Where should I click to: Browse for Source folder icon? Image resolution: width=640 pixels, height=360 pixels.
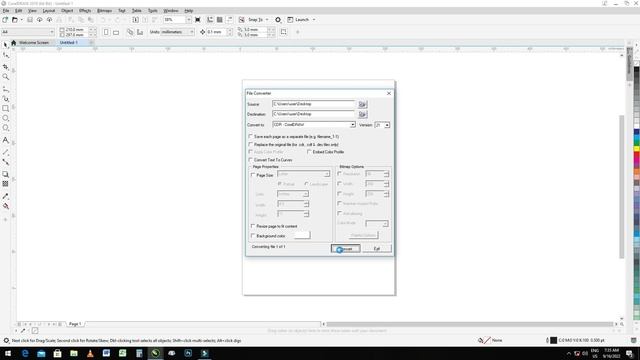(x=362, y=104)
